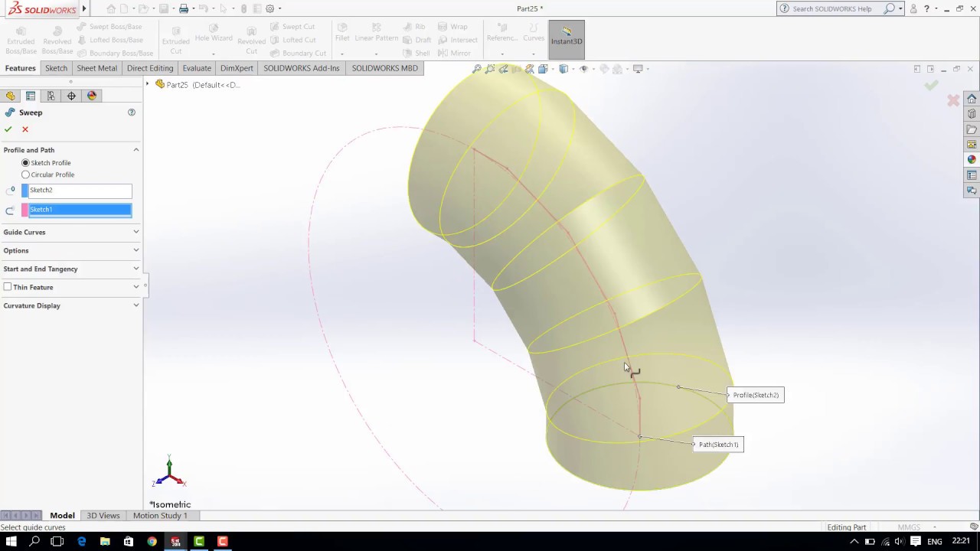Click the Print icon in top toolbar

click(184, 8)
